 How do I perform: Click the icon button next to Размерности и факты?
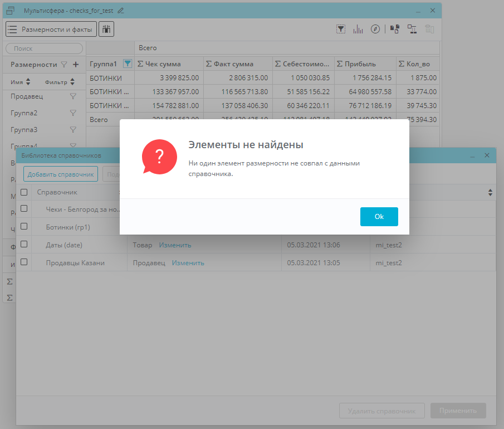pyautogui.click(x=106, y=29)
